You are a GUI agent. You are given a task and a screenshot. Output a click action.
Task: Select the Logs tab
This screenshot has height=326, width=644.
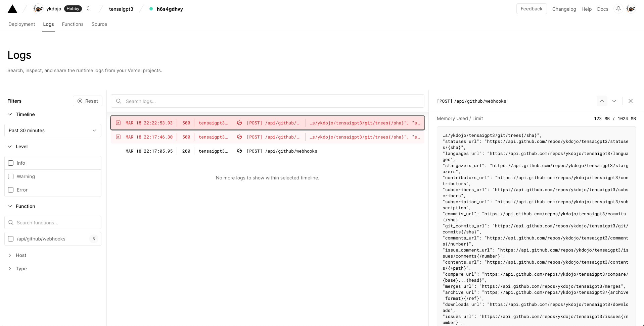coord(48,24)
